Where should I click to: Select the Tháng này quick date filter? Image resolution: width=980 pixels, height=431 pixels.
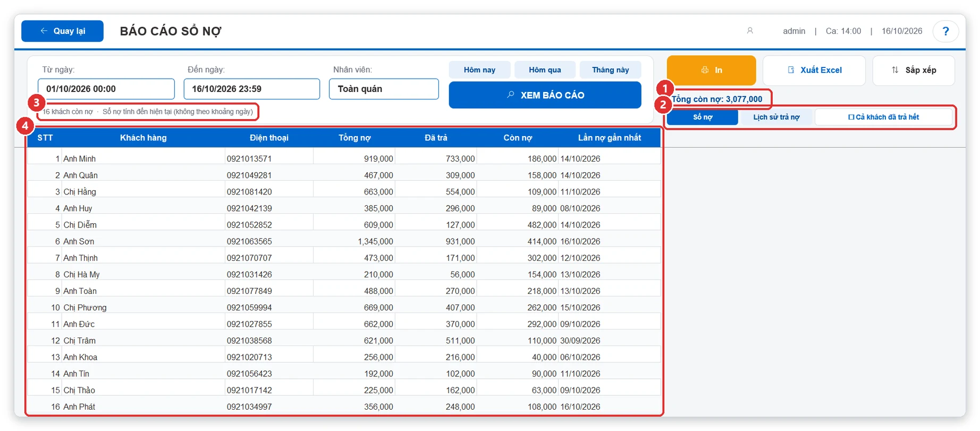pos(610,70)
